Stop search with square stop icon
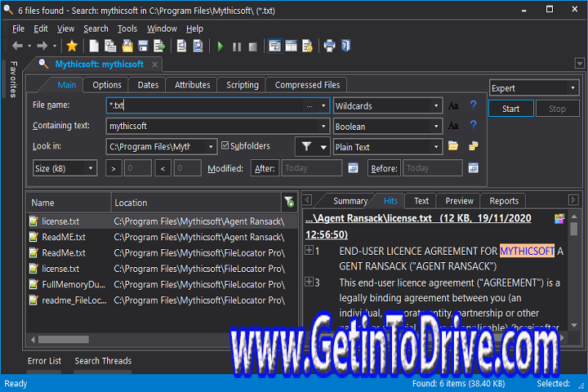 click(253, 47)
